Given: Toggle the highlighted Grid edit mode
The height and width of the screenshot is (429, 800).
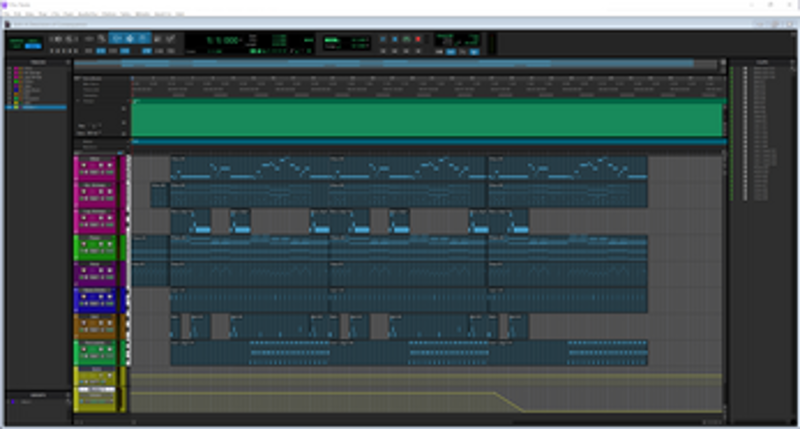Looking at the screenshot, I should 33,46.
